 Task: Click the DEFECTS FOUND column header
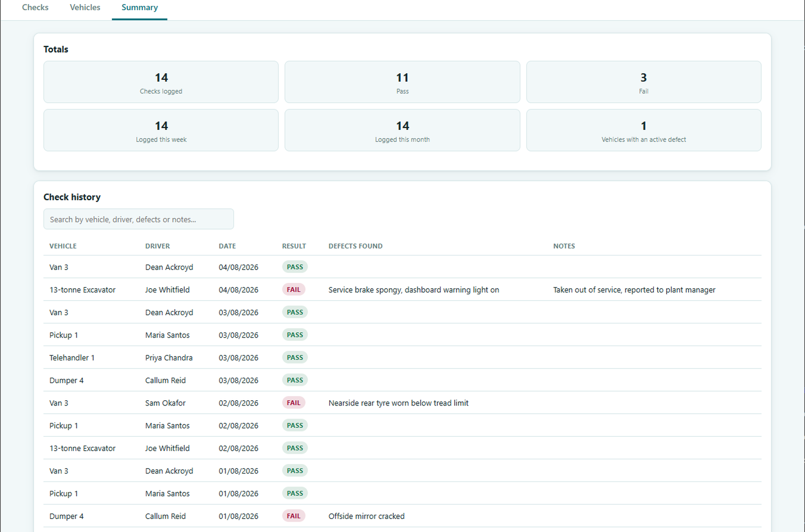(355, 246)
